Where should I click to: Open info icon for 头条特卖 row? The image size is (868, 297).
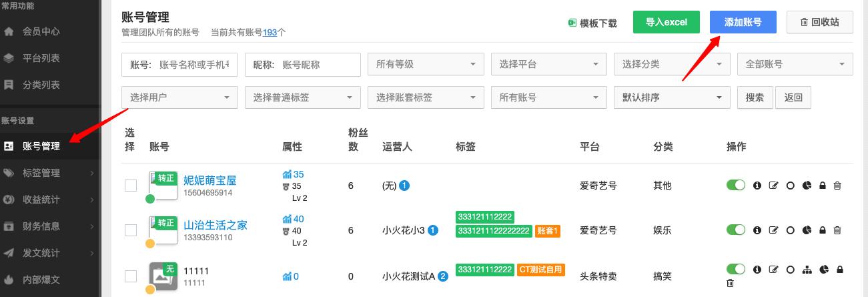pos(757,270)
